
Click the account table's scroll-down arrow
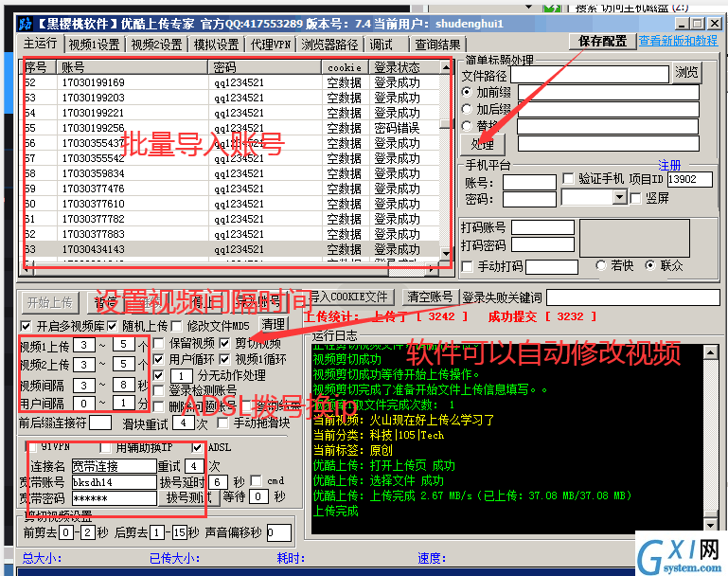coord(446,254)
